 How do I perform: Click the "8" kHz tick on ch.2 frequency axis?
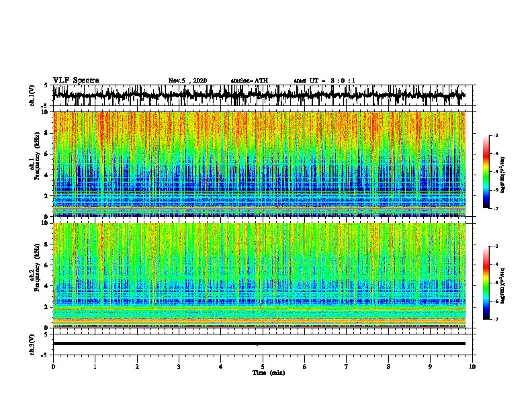tap(46, 244)
